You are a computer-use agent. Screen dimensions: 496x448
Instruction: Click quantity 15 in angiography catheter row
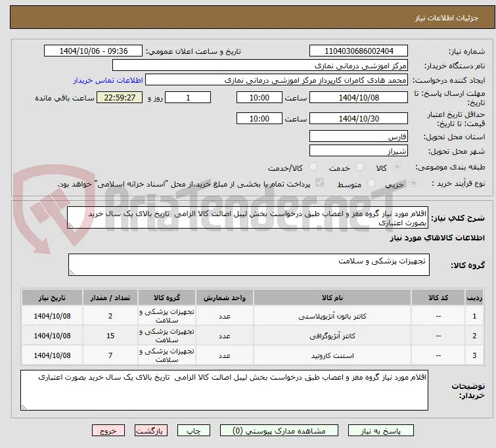pyautogui.click(x=110, y=336)
